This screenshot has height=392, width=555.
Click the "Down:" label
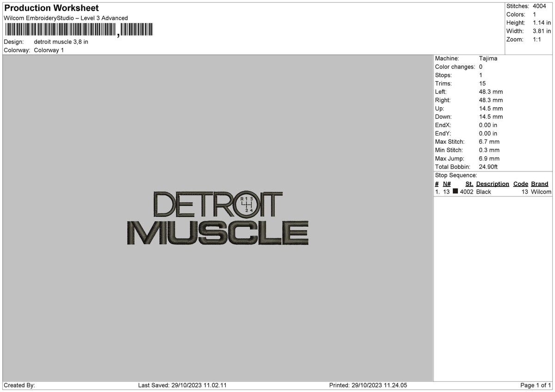pyautogui.click(x=444, y=116)
